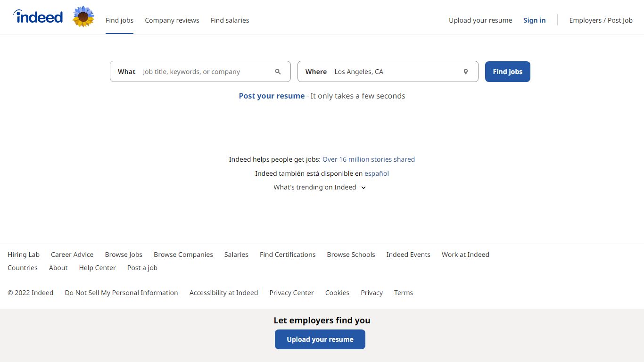Open Hiring Lab footer link
Viewport: 644px width, 362px height.
pyautogui.click(x=24, y=255)
